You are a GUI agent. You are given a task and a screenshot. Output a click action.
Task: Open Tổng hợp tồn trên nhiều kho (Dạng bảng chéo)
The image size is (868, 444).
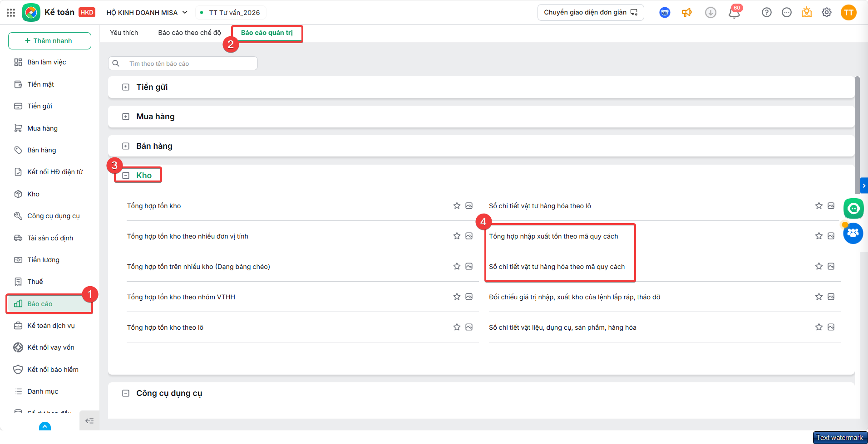pyautogui.click(x=198, y=267)
